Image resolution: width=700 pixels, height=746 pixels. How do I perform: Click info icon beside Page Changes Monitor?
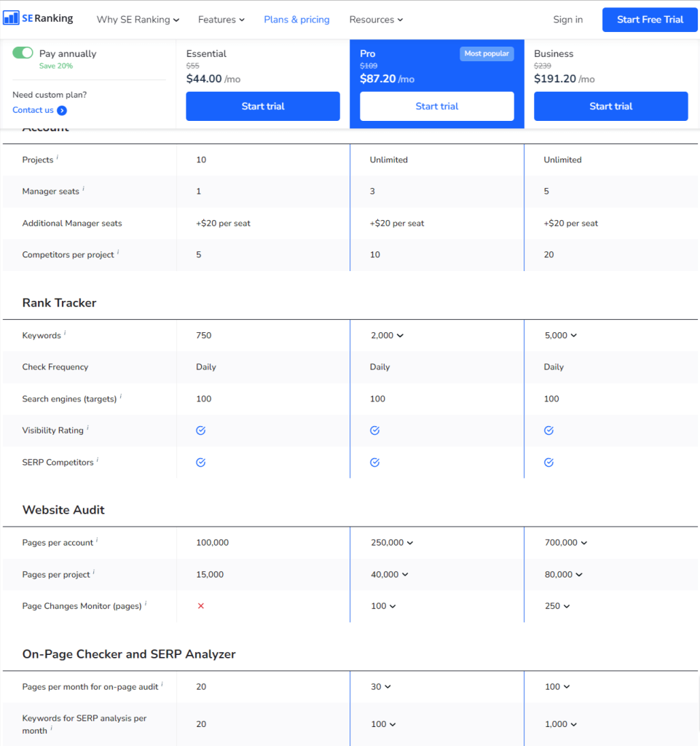tap(146, 602)
